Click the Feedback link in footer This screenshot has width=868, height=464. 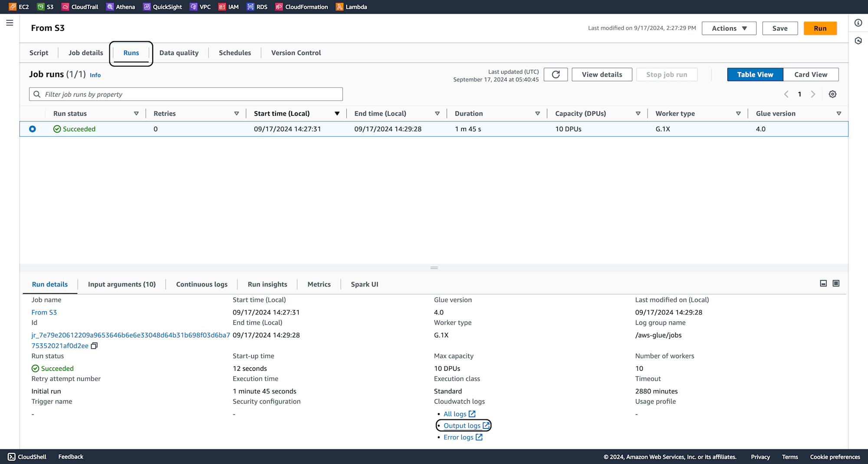(71, 457)
